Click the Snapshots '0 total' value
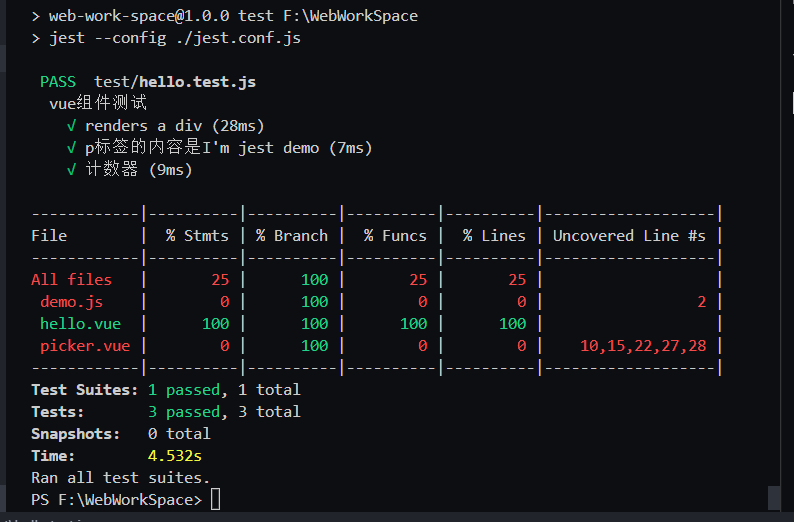Image resolution: width=794 pixels, height=522 pixels. coord(179,434)
